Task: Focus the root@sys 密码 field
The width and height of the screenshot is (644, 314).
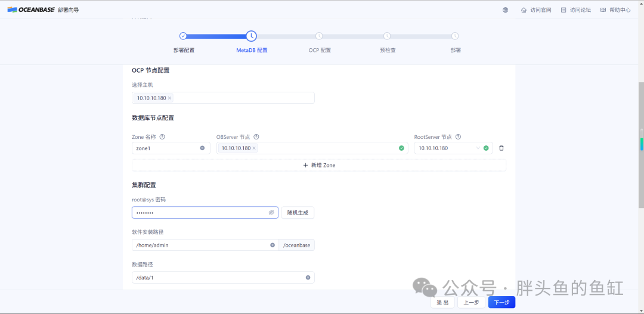Action: coord(205,213)
